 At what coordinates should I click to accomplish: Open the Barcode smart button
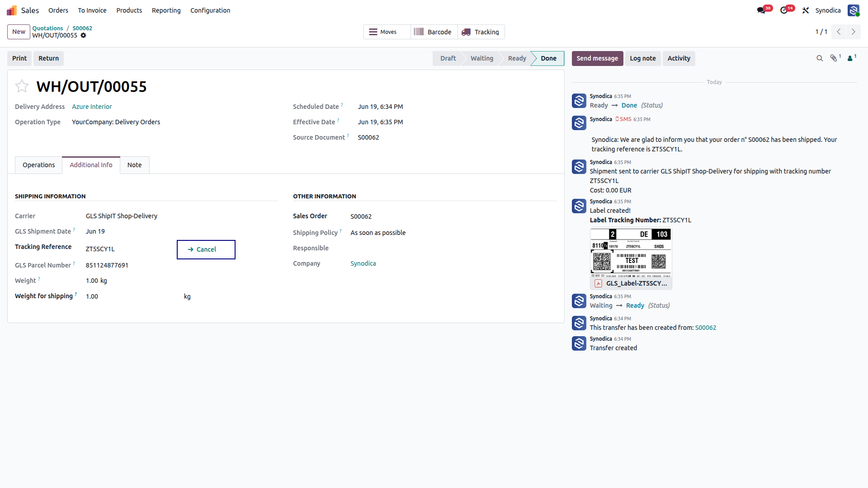(x=434, y=32)
